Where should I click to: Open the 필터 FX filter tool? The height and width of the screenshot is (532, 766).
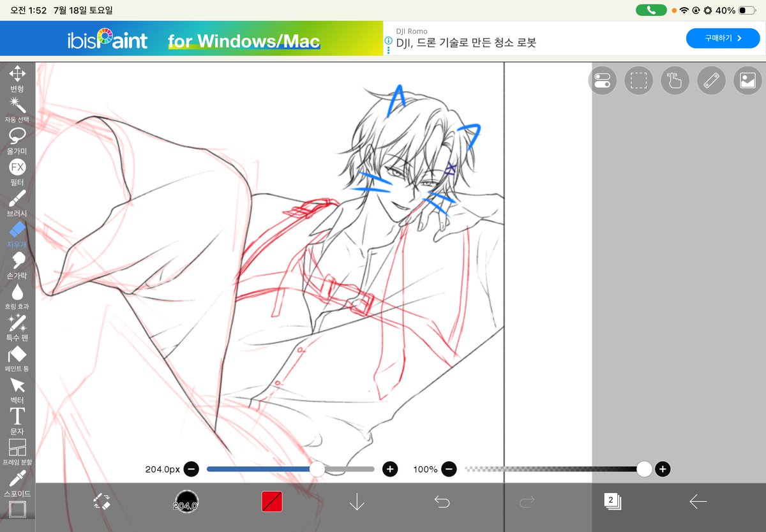(17, 172)
